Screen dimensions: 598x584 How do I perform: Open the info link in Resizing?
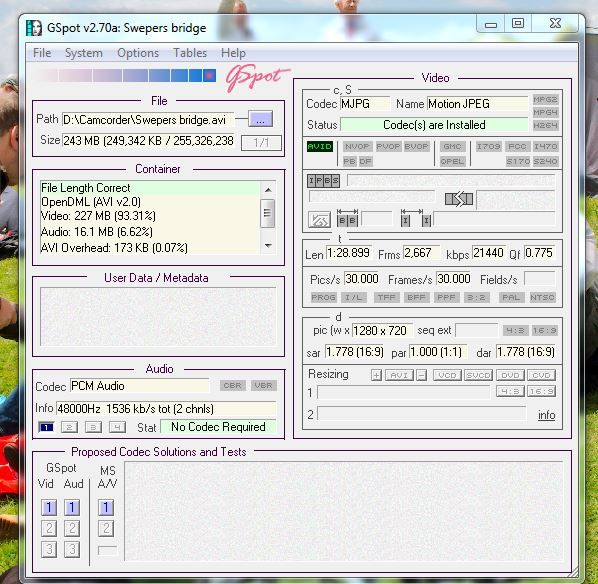546,415
